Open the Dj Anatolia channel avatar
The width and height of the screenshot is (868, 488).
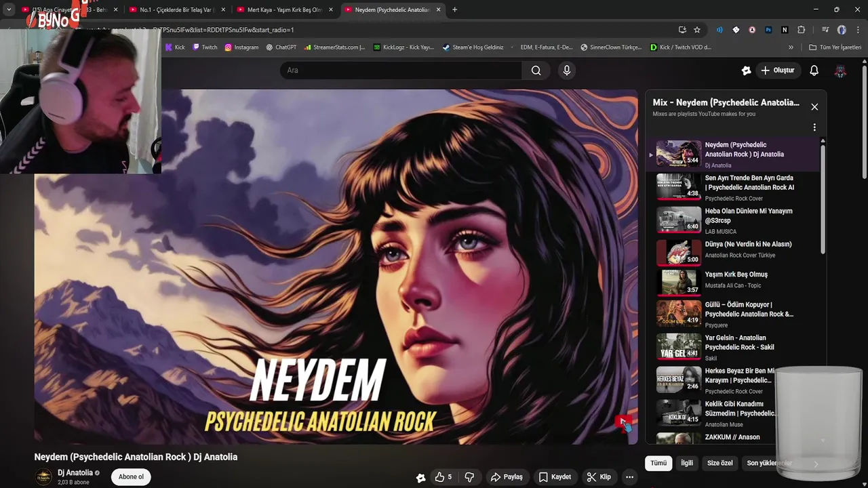(43, 476)
